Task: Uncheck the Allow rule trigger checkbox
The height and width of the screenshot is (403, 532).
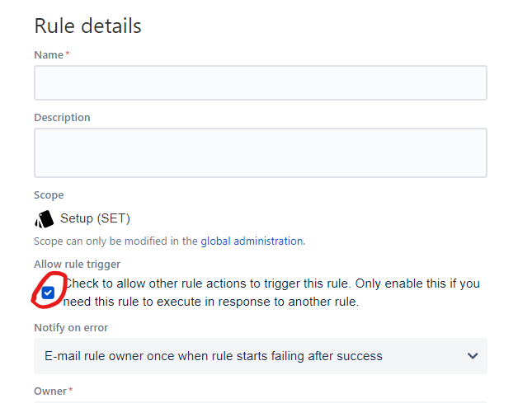Action: pos(49,293)
